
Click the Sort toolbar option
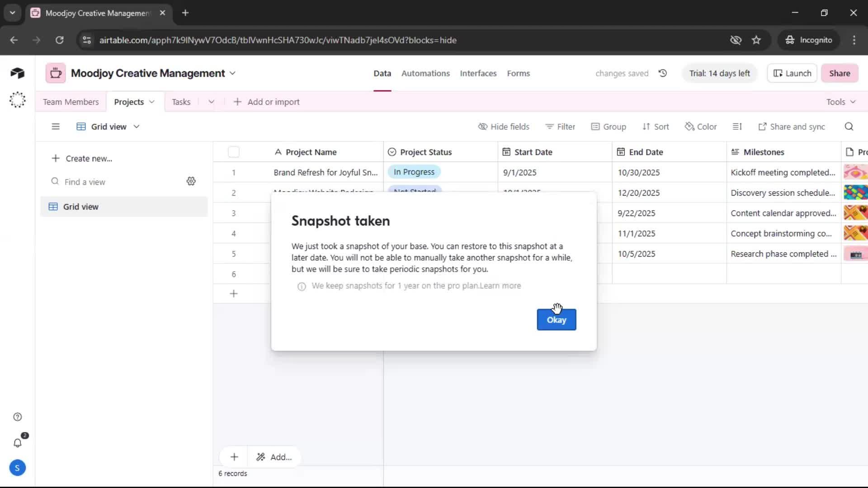[656, 127]
